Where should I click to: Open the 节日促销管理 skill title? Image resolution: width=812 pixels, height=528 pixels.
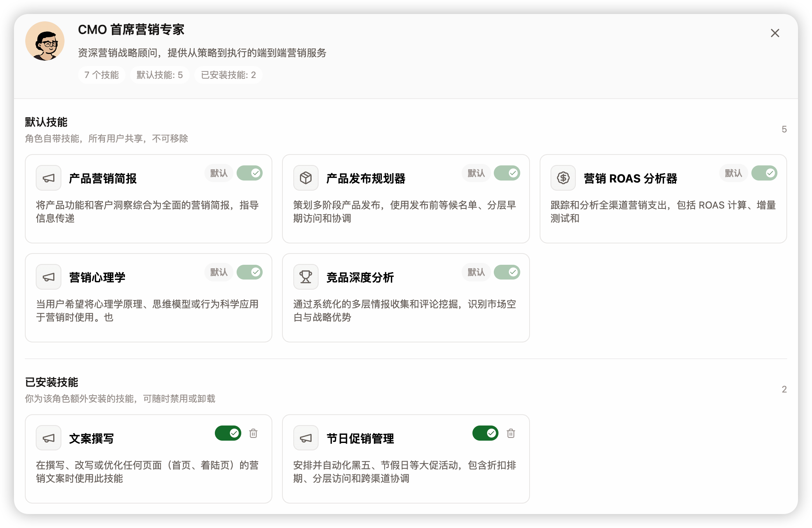point(360,439)
